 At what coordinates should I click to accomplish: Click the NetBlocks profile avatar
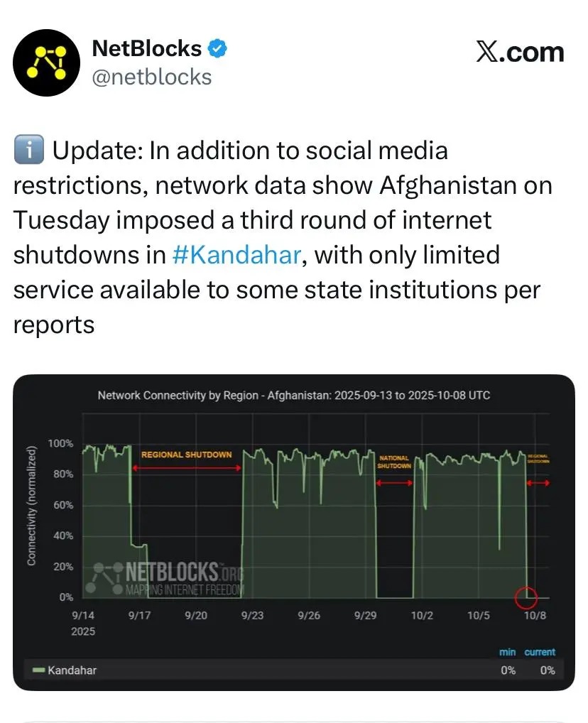point(48,62)
